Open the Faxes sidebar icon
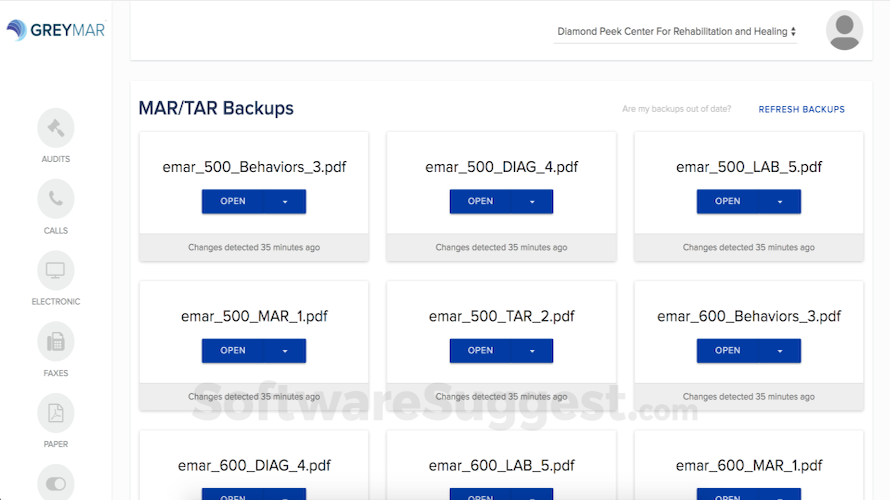The width and height of the screenshot is (890, 500). (x=56, y=342)
